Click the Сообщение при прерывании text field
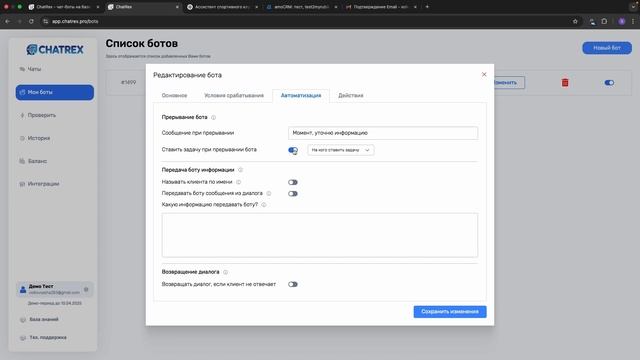 [x=383, y=133]
